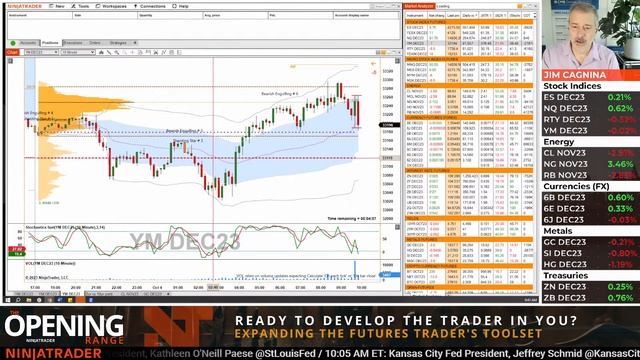Image resolution: width=640 pixels, height=360 pixels.
Task: Click the chart properties toolbar icon
Action: click(x=179, y=52)
